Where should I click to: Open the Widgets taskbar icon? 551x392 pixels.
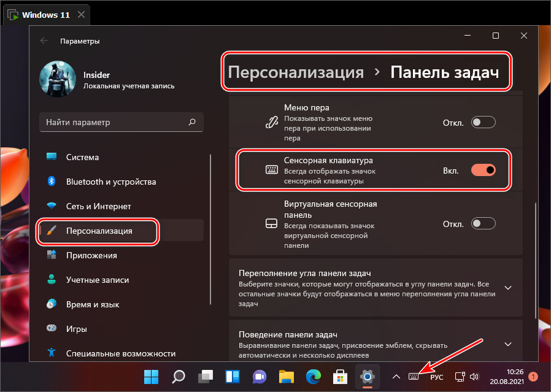click(231, 377)
